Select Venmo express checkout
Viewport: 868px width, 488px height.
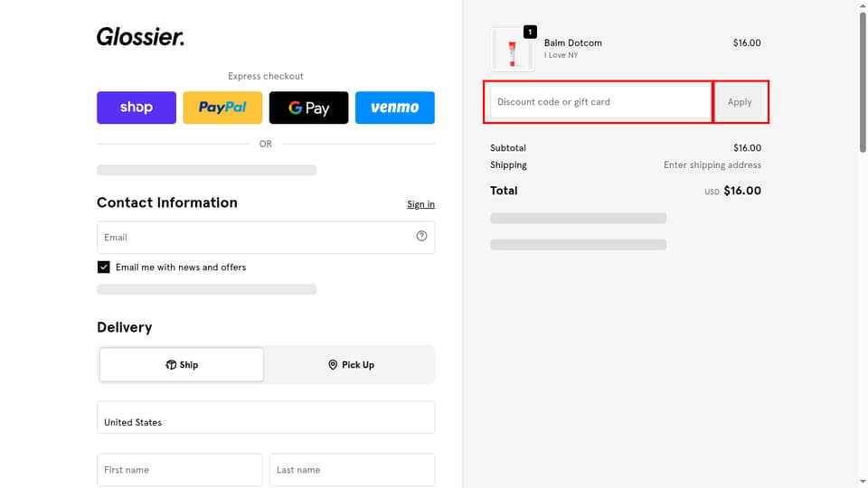[x=395, y=108]
